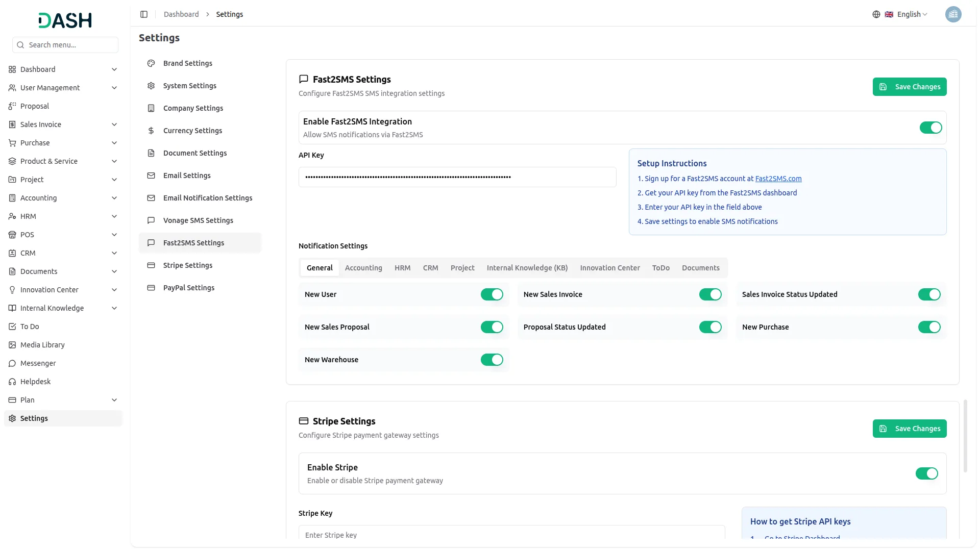Click the Search menu input field
The width and height of the screenshot is (980, 551).
(65, 45)
